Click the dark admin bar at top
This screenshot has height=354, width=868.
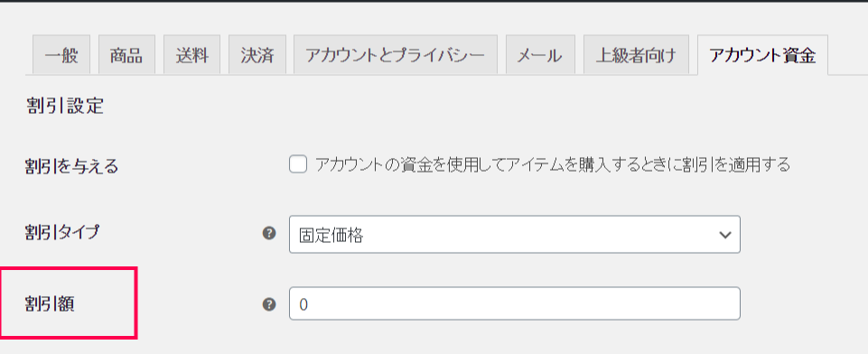[434, 1]
